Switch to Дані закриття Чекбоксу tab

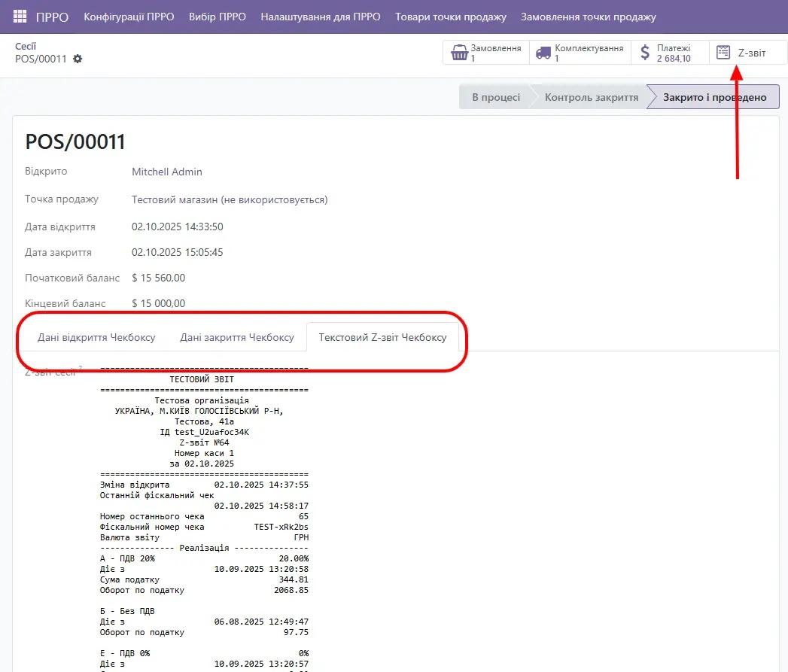[236, 337]
